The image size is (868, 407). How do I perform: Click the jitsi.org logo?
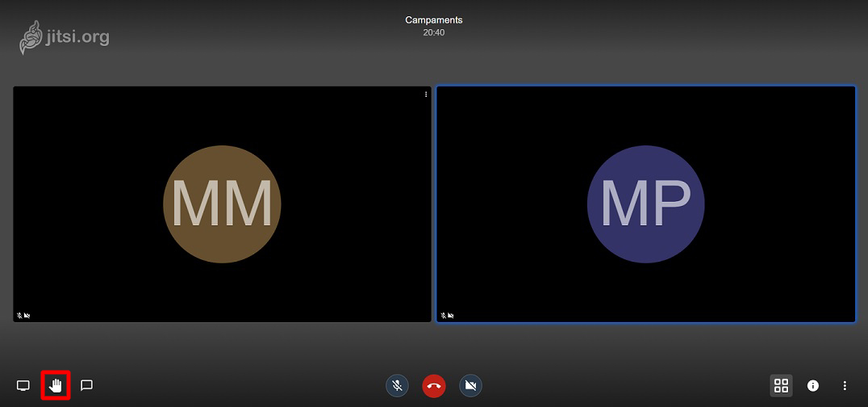tap(65, 38)
